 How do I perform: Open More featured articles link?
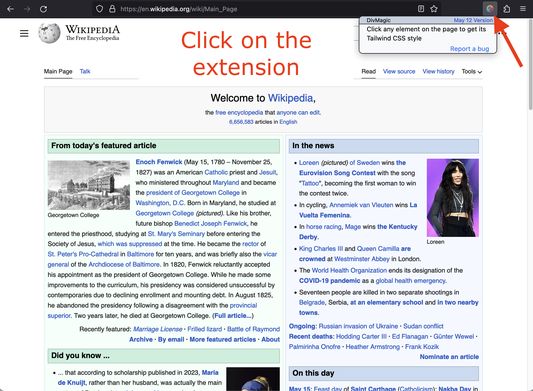click(223, 339)
